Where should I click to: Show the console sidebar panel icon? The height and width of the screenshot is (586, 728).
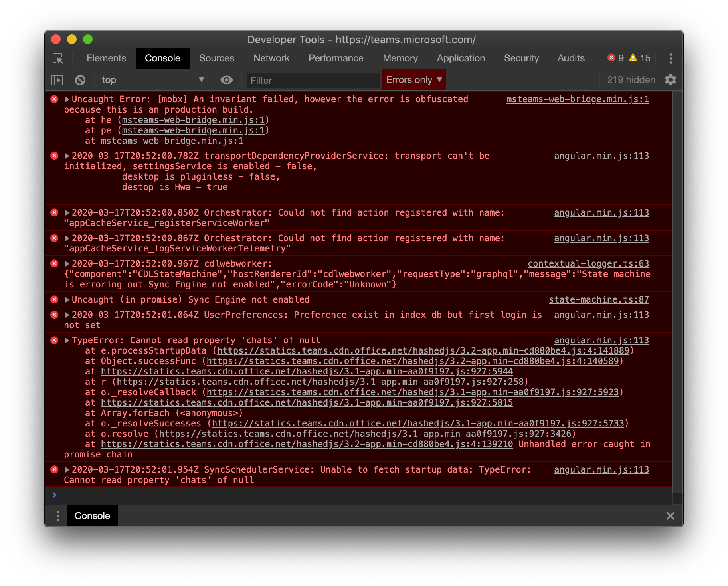(57, 80)
